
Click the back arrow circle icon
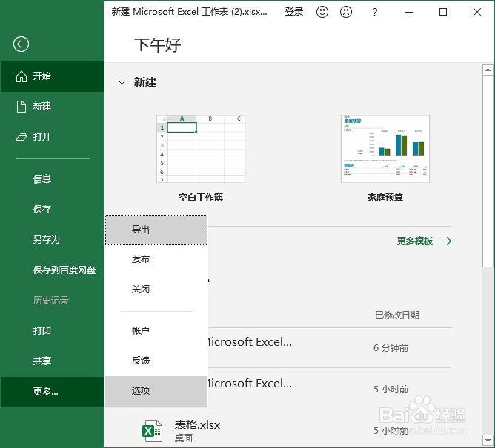21,44
